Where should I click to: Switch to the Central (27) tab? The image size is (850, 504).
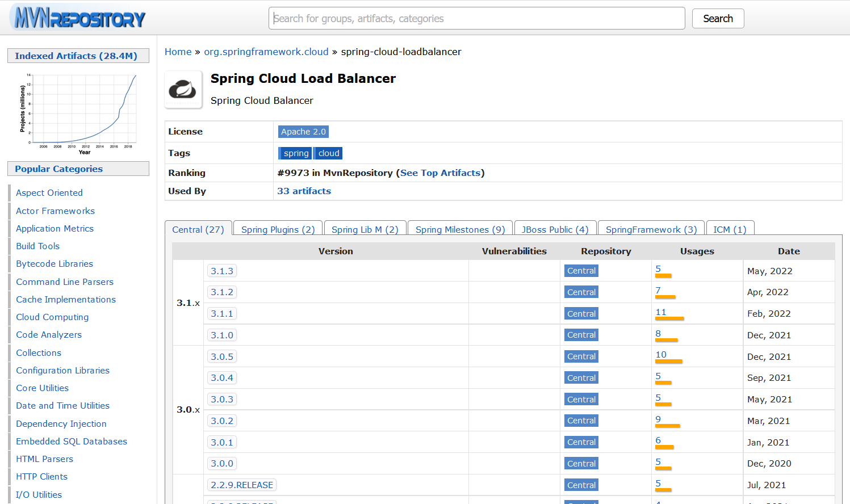point(198,229)
